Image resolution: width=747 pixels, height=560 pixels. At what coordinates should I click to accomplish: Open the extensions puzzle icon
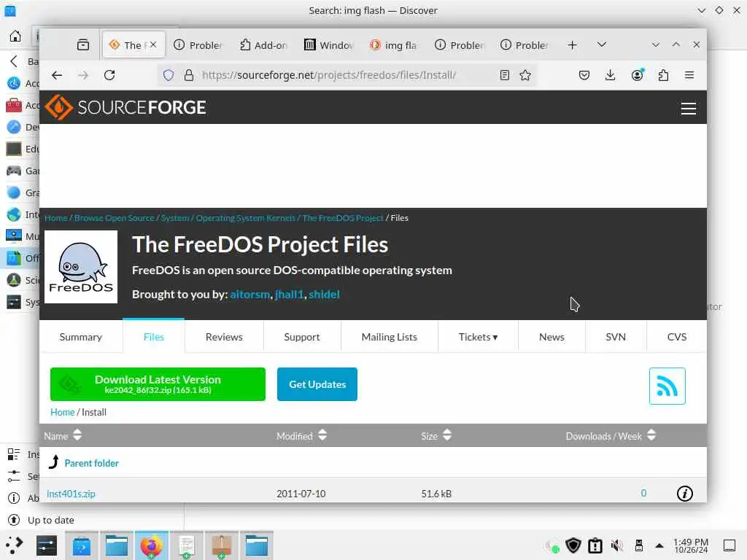[663, 75]
